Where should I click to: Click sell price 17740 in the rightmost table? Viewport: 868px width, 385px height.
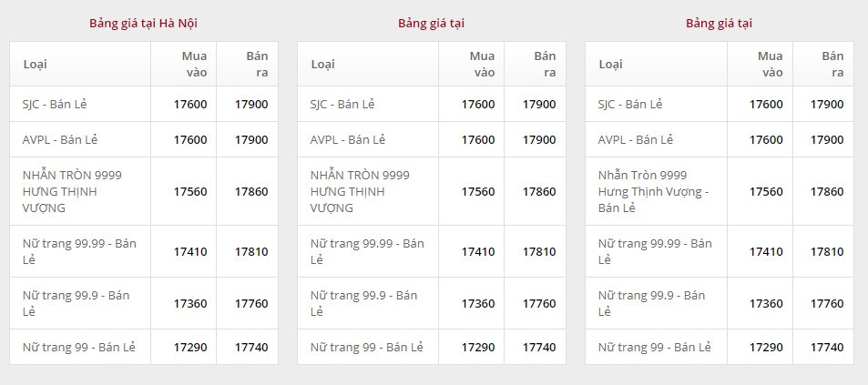pos(827,348)
